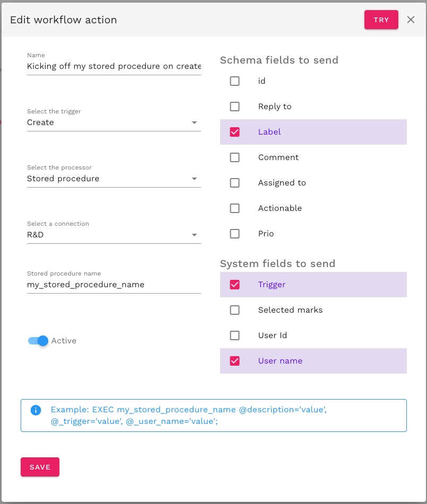
Task: Check the Actionable field checkbox
Action: click(x=234, y=208)
